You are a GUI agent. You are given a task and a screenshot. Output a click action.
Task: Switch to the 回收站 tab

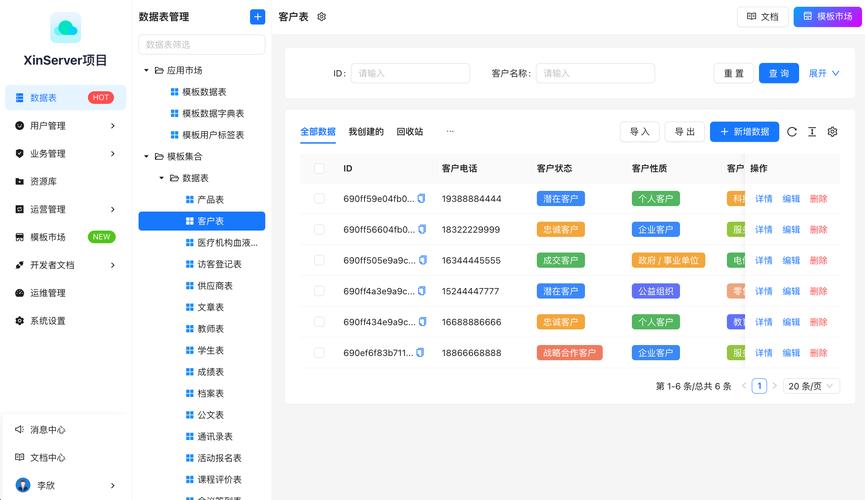[x=409, y=131]
